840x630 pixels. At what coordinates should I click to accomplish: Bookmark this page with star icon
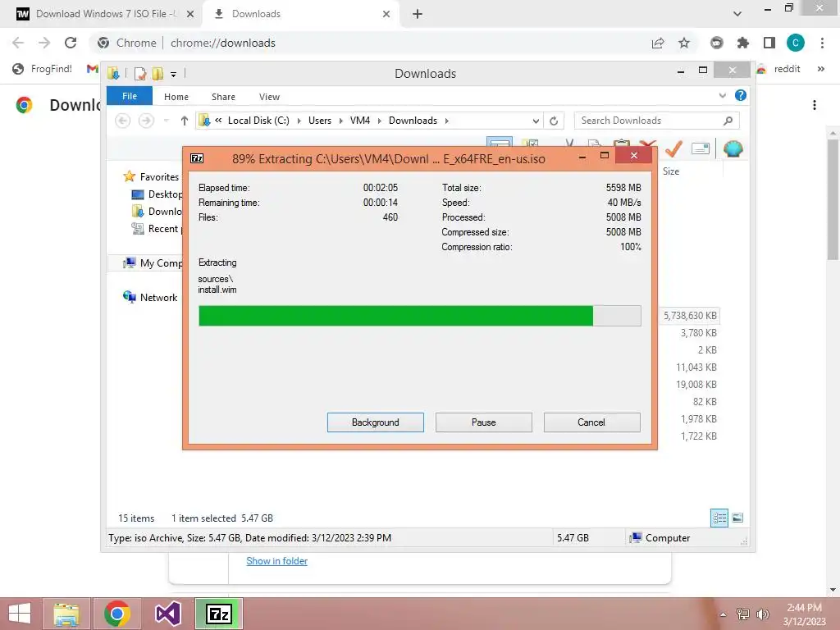click(x=684, y=43)
